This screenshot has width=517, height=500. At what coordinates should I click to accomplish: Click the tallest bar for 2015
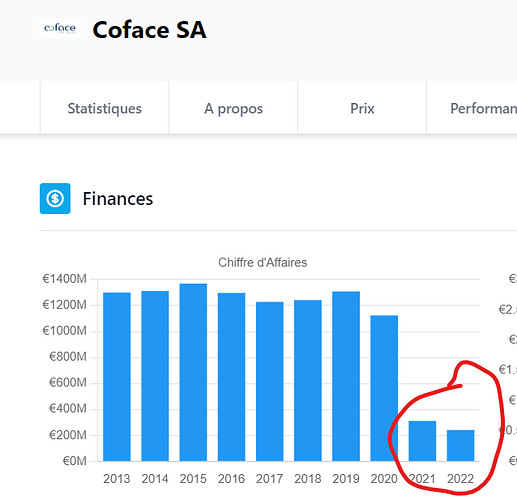click(x=193, y=372)
